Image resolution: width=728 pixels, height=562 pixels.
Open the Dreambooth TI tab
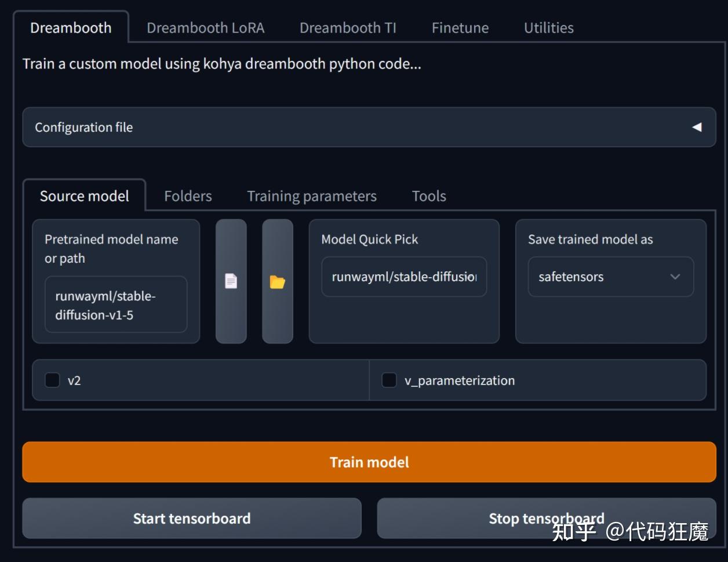[348, 28]
